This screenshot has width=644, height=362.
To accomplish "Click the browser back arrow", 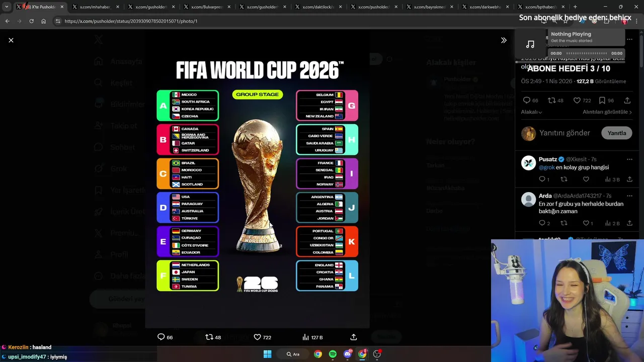I will tap(7, 21).
